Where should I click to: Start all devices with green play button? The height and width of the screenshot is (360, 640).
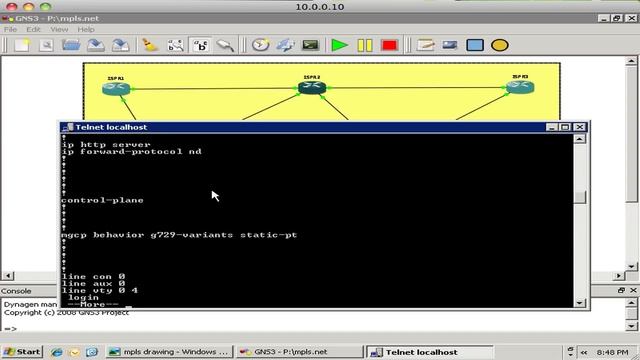(x=339, y=45)
